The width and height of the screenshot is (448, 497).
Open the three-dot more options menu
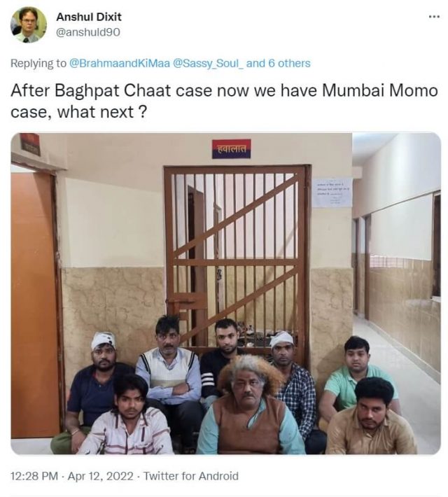coord(434,17)
